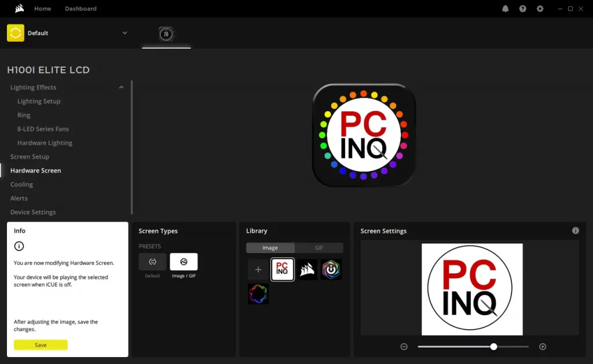Open Lighting Setup
Screen dimensions: 593x364
[39, 101]
